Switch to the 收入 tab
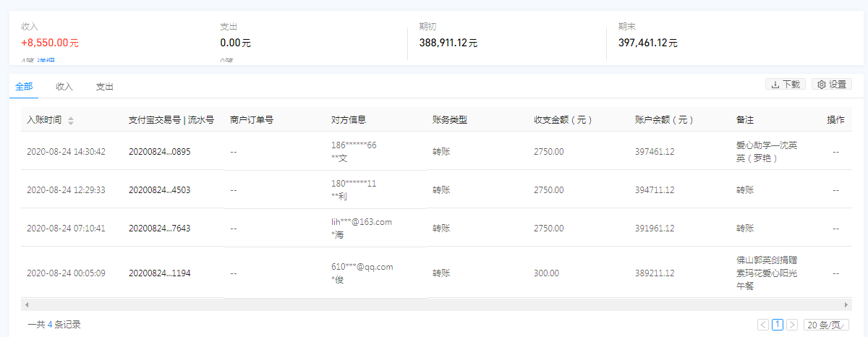The image size is (868, 337). (64, 87)
